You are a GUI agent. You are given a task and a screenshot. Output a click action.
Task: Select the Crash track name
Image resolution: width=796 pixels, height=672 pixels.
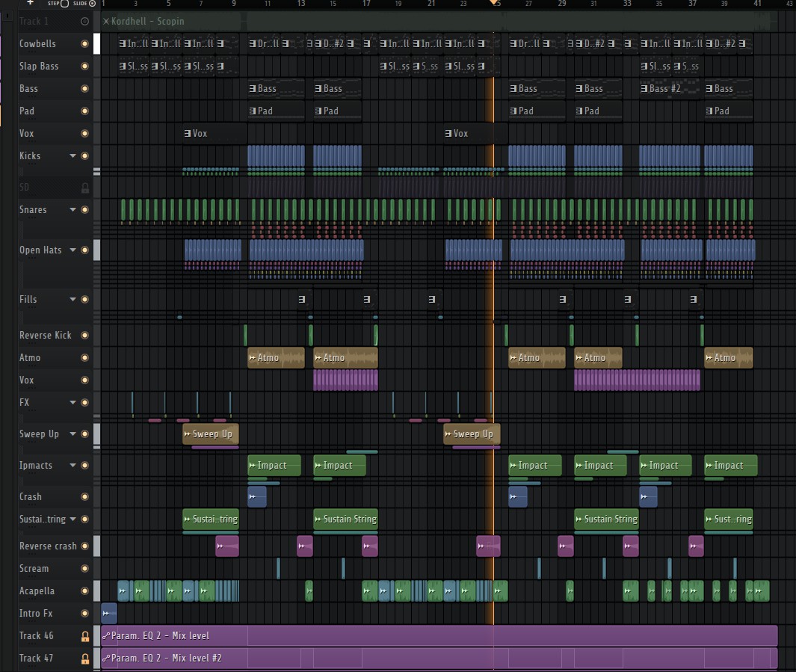[x=31, y=496]
